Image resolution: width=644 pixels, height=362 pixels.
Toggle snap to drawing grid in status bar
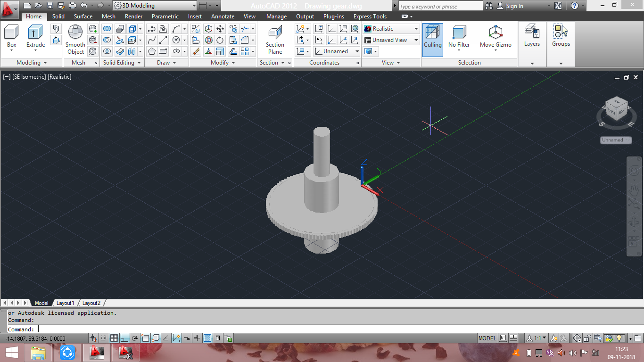click(x=103, y=338)
